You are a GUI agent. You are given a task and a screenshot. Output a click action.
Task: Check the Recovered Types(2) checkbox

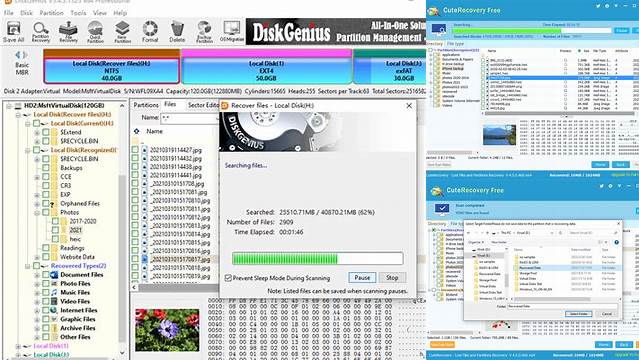tap(36, 266)
